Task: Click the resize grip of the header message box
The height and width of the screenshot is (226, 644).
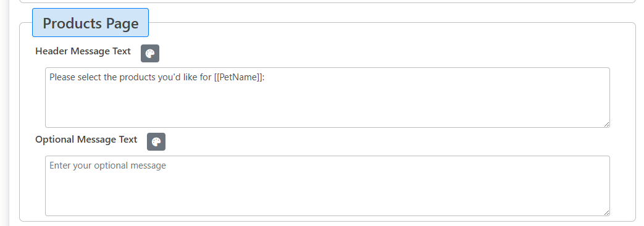Action: tap(606, 124)
